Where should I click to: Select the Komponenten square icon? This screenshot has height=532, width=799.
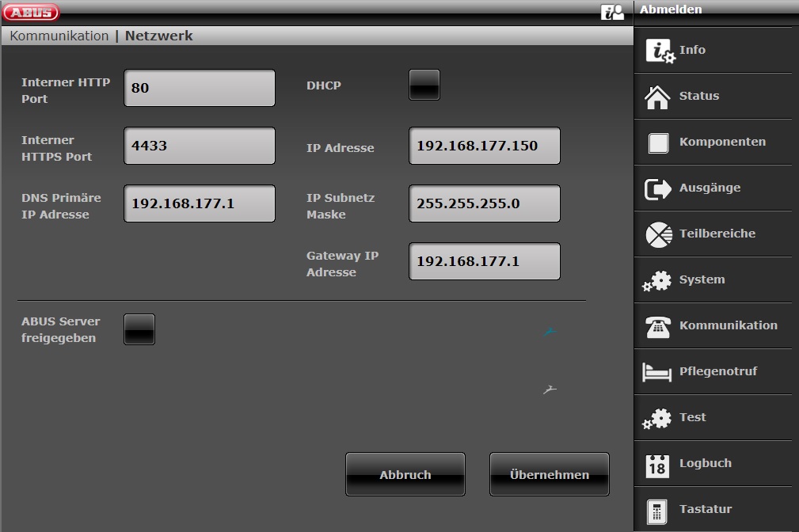(658, 142)
